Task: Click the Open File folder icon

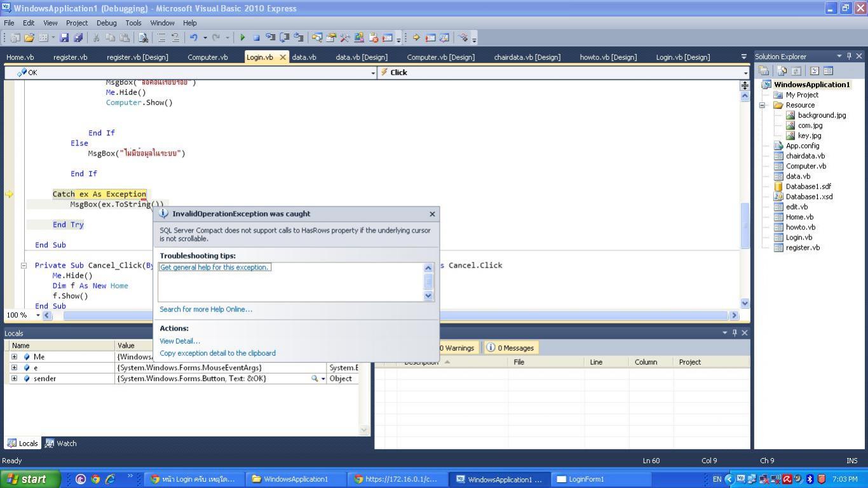Action: 29,37
